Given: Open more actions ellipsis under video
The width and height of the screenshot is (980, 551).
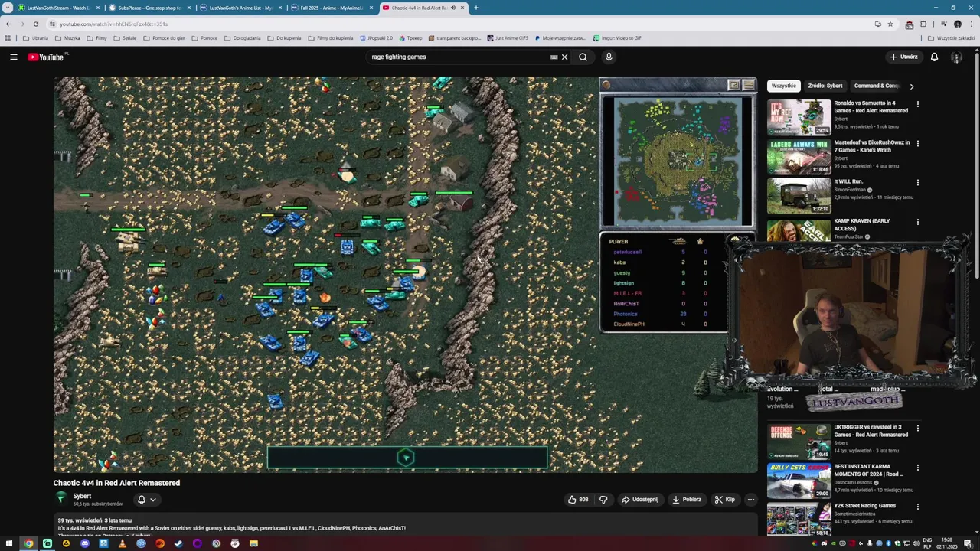Looking at the screenshot, I should (750, 500).
